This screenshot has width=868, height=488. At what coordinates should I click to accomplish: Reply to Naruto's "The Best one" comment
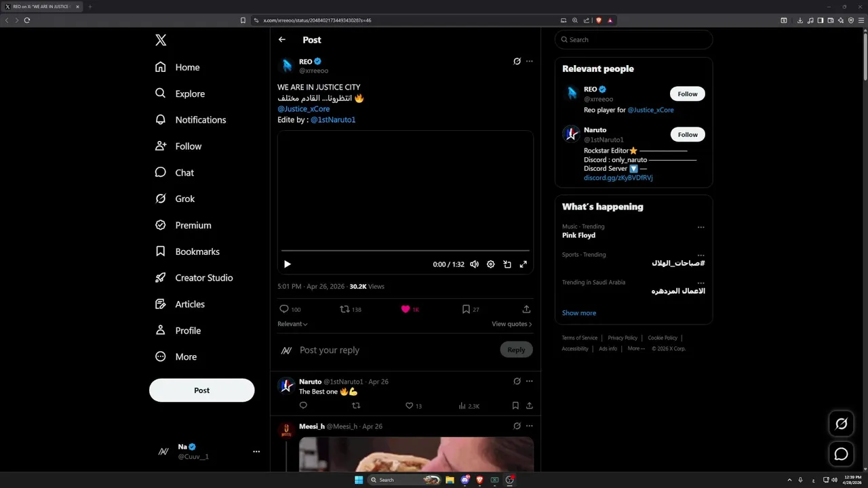click(x=303, y=406)
